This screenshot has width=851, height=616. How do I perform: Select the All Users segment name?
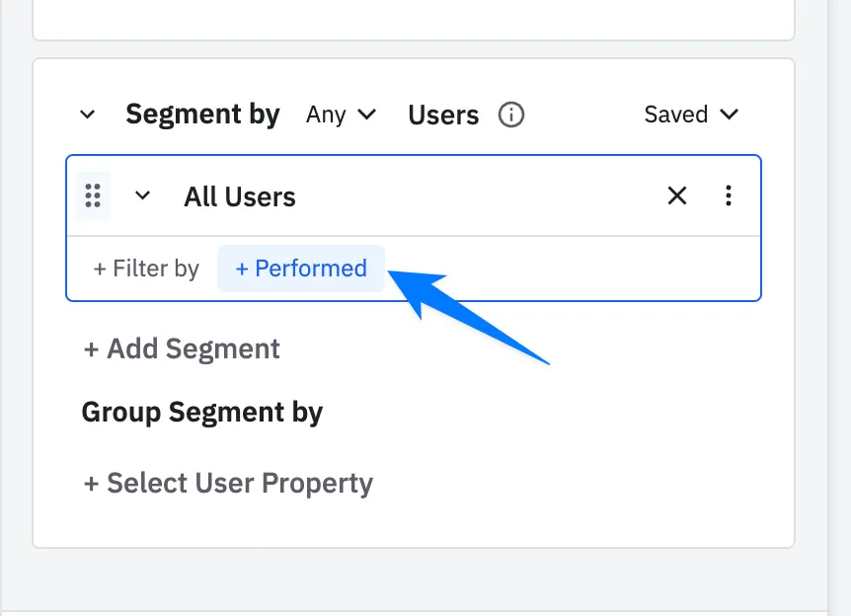[x=240, y=196]
